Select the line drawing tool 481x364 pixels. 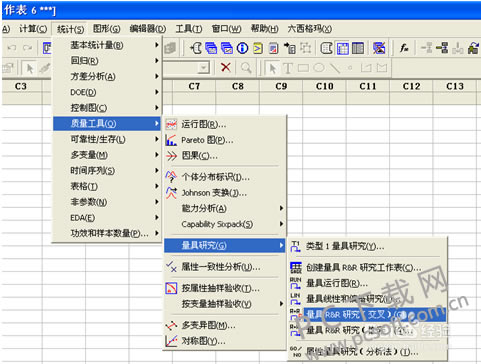tap(335, 68)
